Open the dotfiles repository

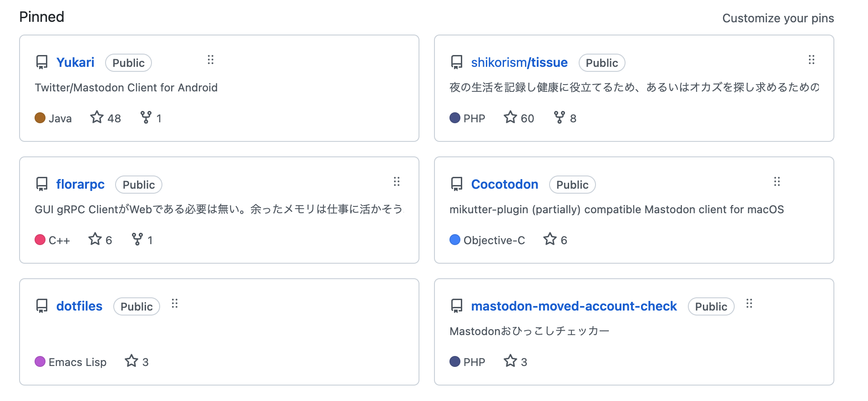click(x=79, y=306)
